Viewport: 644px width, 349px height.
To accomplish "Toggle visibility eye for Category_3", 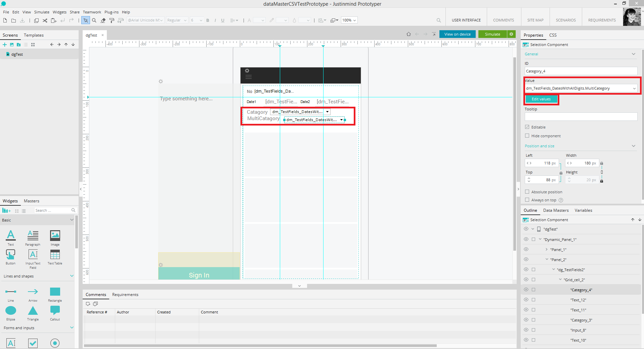I will [x=526, y=320].
